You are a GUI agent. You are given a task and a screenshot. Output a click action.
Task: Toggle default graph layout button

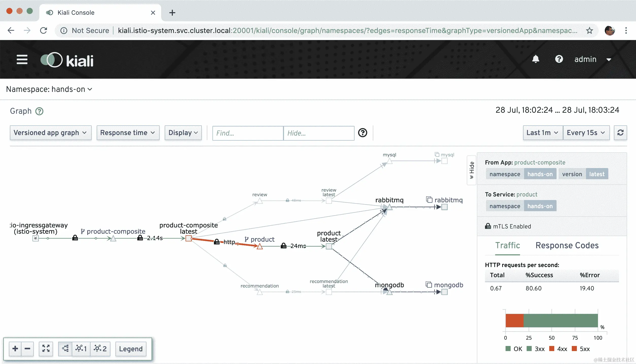click(65, 349)
